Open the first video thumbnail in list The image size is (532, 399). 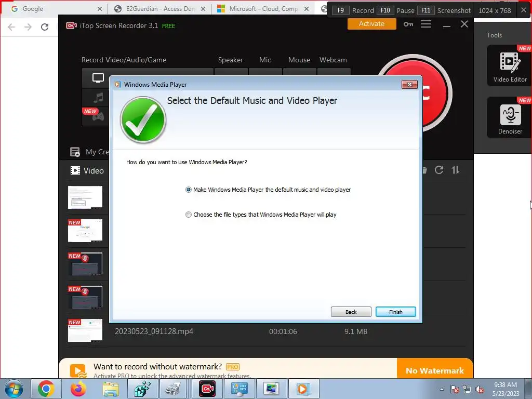coord(85,197)
